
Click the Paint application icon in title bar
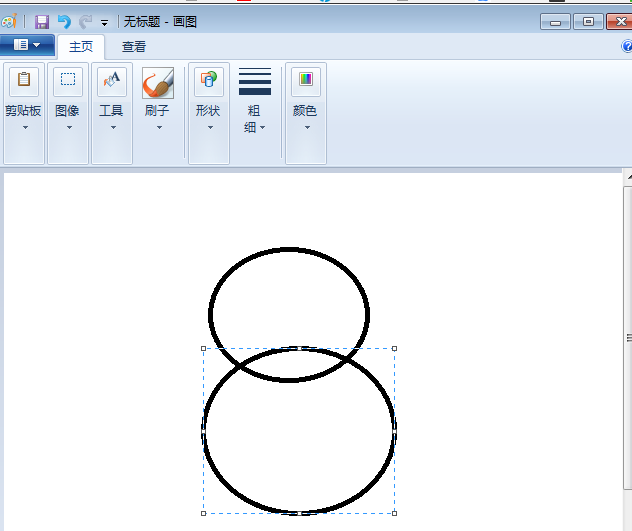tap(9, 21)
